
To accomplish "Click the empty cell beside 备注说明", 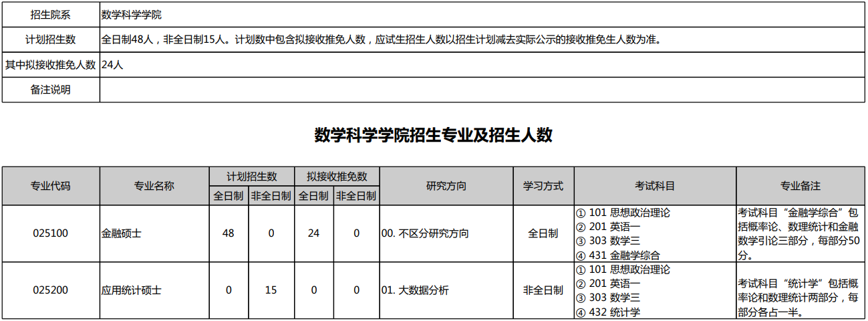I will [x=481, y=90].
